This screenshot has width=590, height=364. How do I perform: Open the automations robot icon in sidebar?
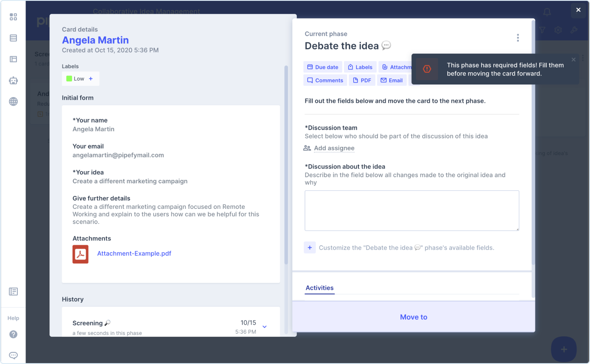tap(13, 80)
